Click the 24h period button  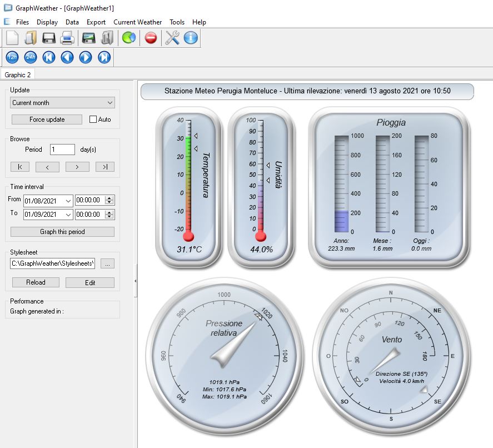tap(31, 58)
